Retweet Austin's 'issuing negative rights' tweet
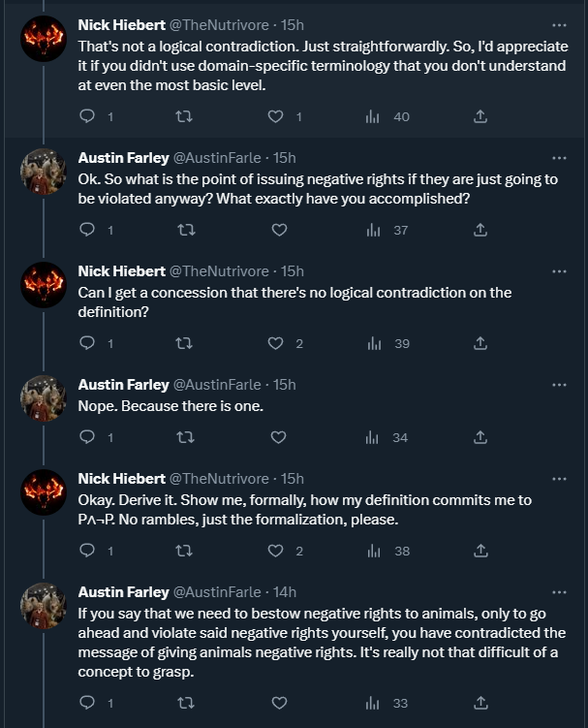 coord(183,230)
